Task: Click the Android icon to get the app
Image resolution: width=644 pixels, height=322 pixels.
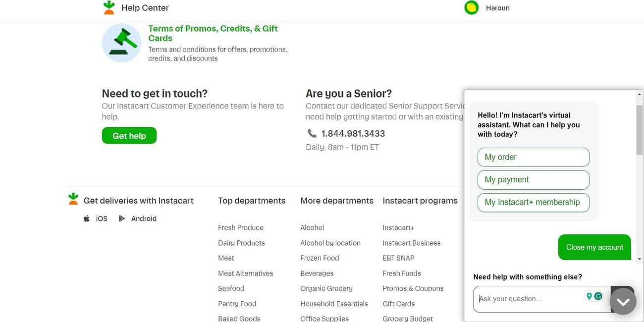Action: [x=122, y=218]
